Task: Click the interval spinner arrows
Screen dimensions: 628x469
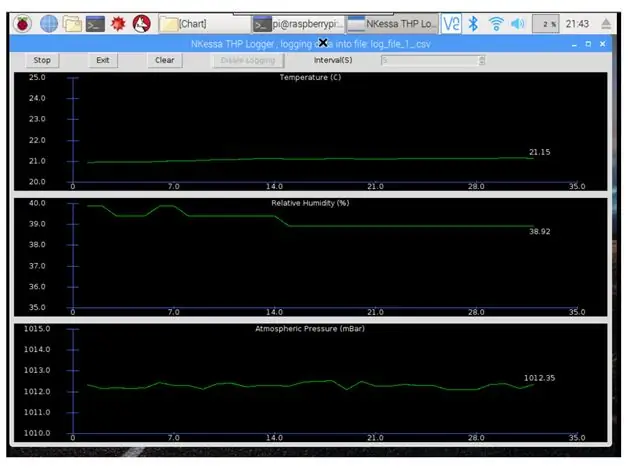Action: 482,60
